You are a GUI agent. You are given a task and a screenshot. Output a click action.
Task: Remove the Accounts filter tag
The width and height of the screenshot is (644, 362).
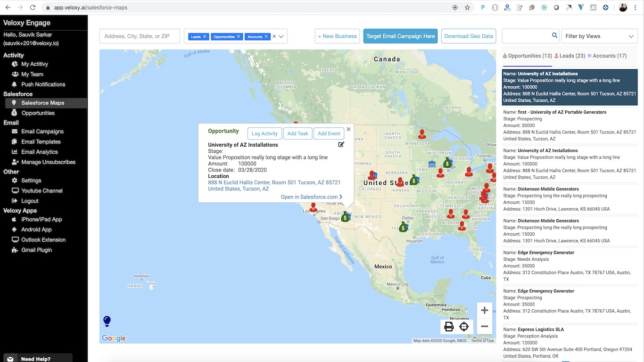click(266, 36)
